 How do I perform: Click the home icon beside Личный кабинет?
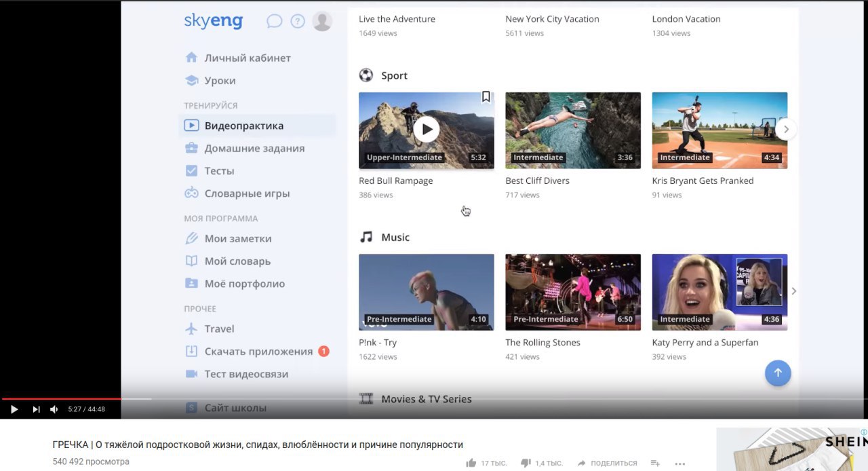pyautogui.click(x=192, y=58)
